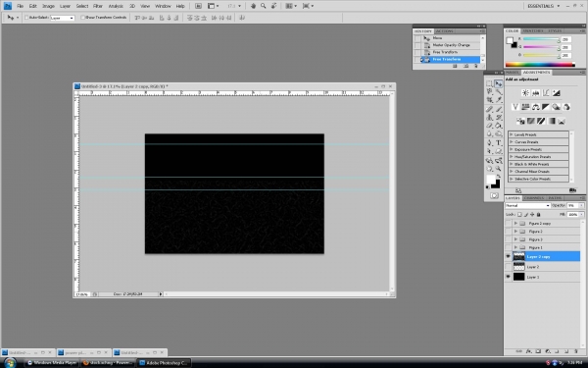Open Windows Media Player taskbar button
The image size is (588, 368).
pyautogui.click(x=52, y=363)
